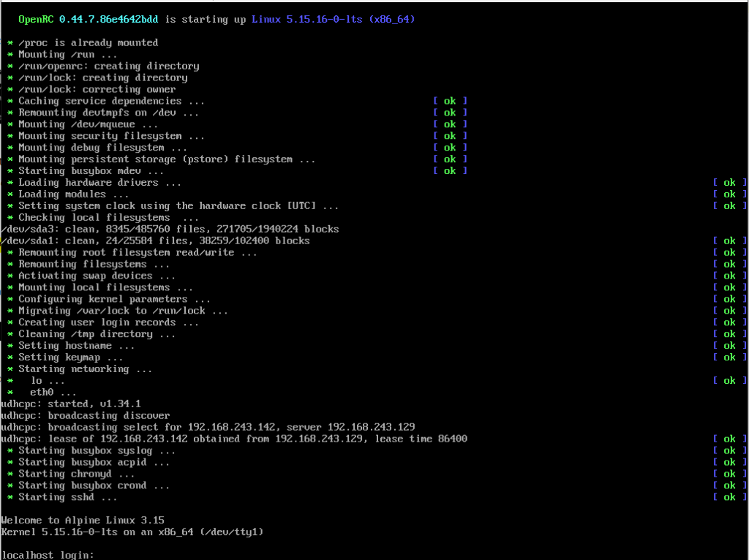
Task: Click the ok status for Caching service dependencies
Action: click(450, 101)
